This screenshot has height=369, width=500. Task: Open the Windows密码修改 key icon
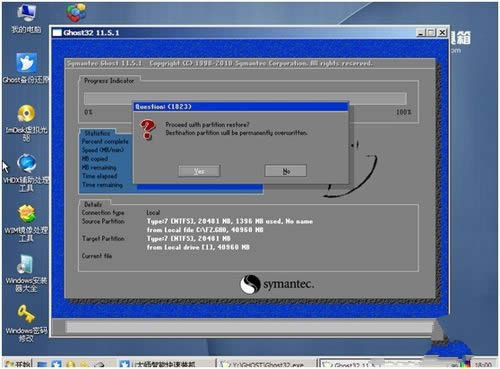[26, 323]
